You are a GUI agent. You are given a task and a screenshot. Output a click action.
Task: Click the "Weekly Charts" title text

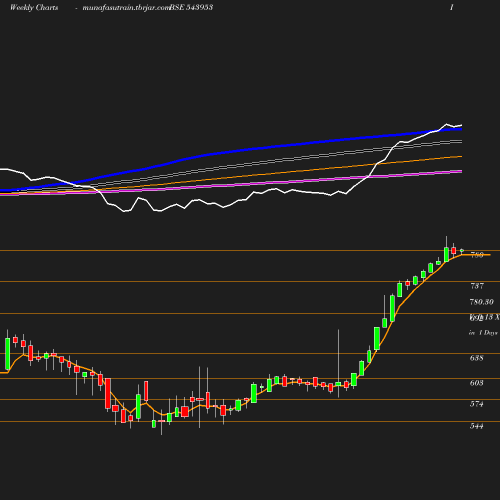[x=34, y=7]
